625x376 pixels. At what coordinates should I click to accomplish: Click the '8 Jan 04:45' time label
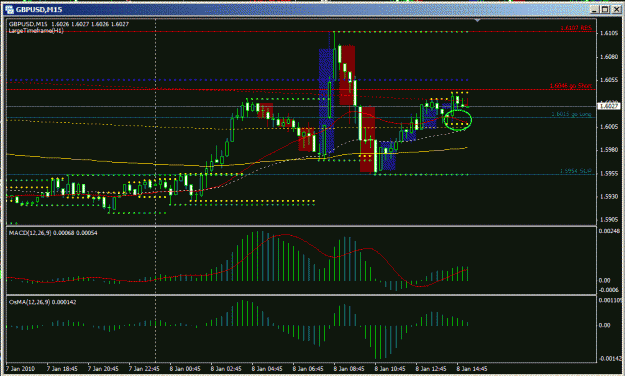click(267, 369)
